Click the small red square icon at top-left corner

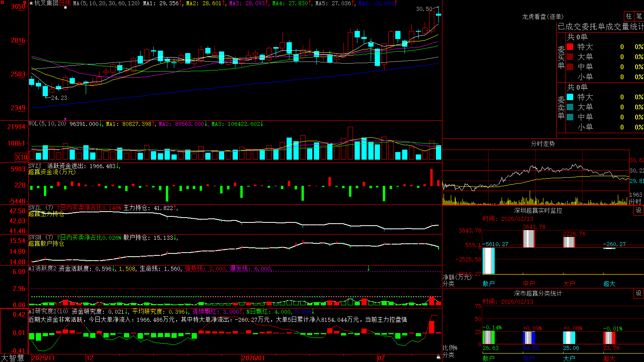tap(2, 2)
